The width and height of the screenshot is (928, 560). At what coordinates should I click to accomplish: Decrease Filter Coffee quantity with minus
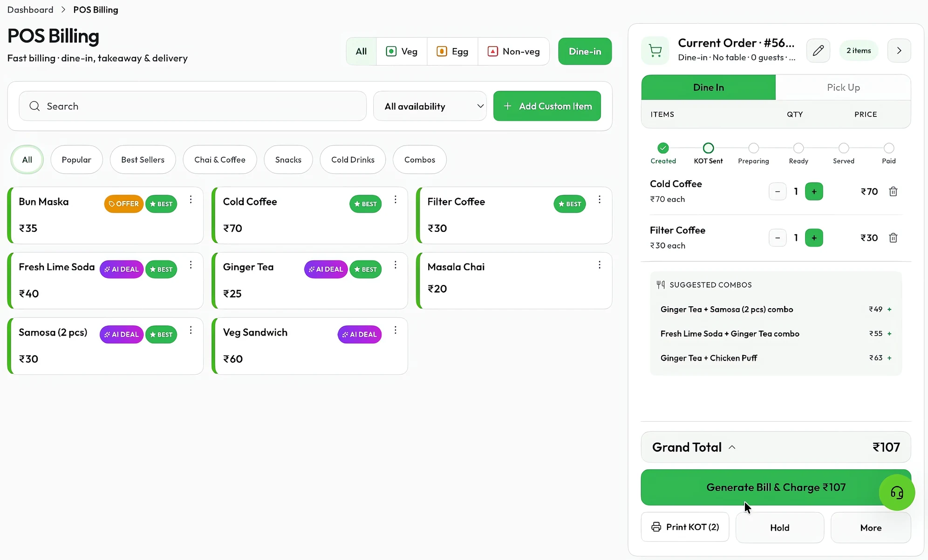tap(778, 238)
